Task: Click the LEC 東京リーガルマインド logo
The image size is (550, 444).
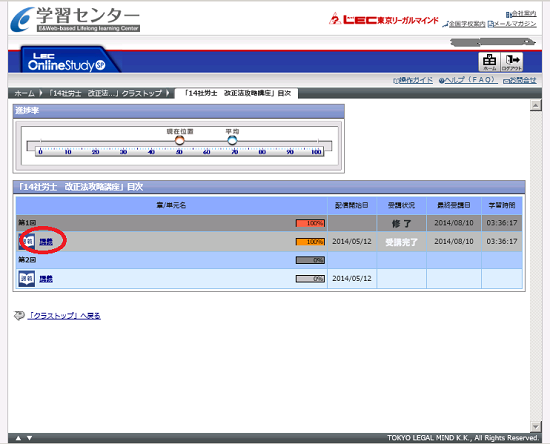Action: 384,19
